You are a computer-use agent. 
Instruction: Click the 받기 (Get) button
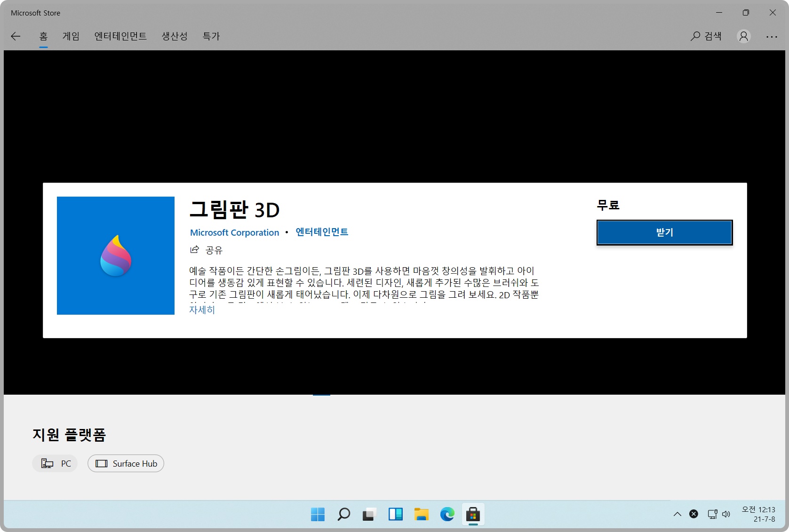[664, 232]
